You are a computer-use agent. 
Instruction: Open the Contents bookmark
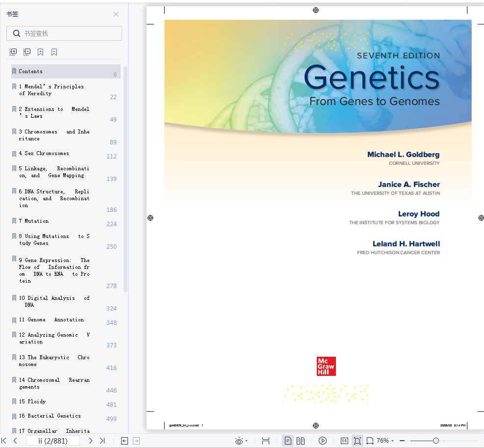click(66, 71)
